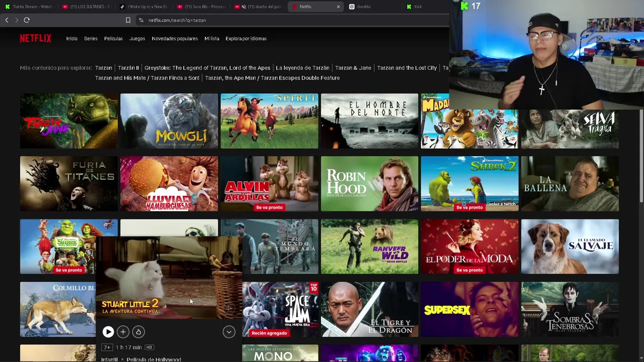This screenshot has height=362, width=644.
Task: Close the Netflix browser tab
Action: click(x=338, y=7)
